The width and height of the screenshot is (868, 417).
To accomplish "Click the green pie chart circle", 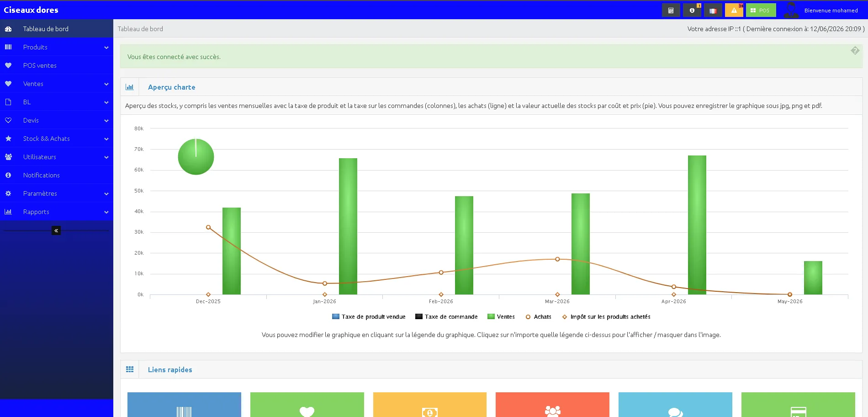I will pyautogui.click(x=196, y=157).
